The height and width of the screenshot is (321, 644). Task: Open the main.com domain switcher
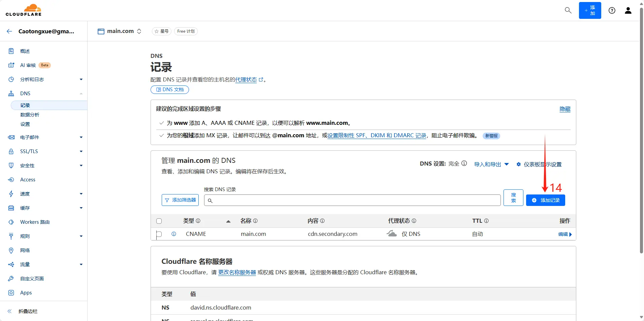pyautogui.click(x=120, y=31)
